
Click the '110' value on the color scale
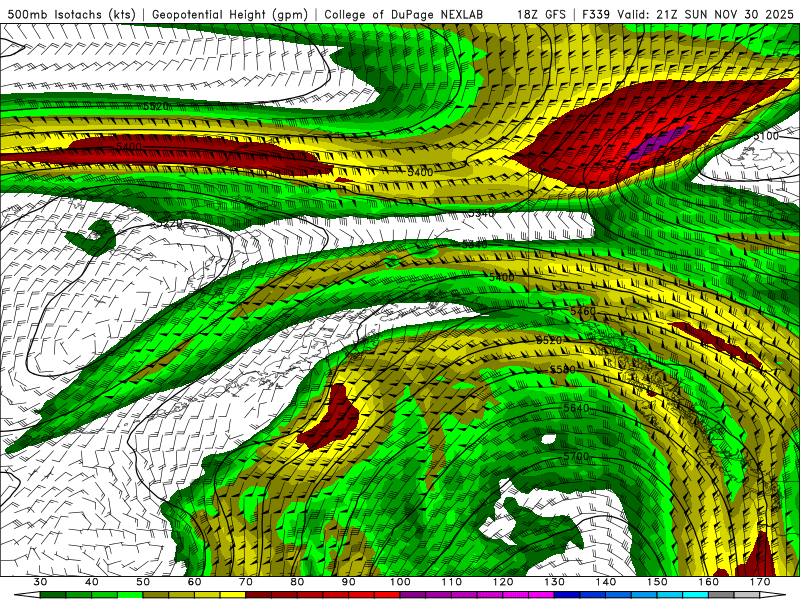tap(452, 582)
